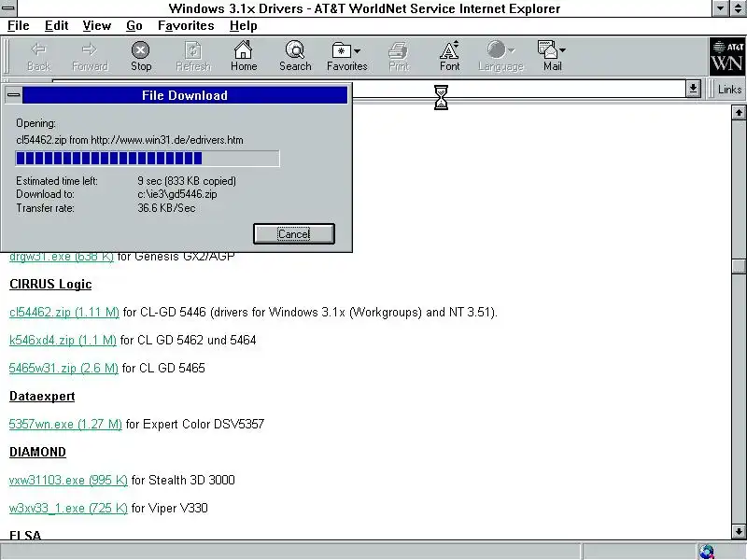747x560 pixels.
Task: Expand the Favorites toolbar dropdown arrow
Action: tap(358, 50)
